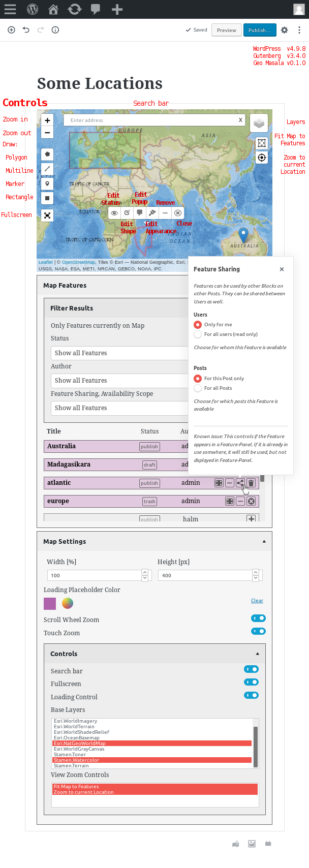
Task: Select the draw marker tool
Action: click(47, 183)
